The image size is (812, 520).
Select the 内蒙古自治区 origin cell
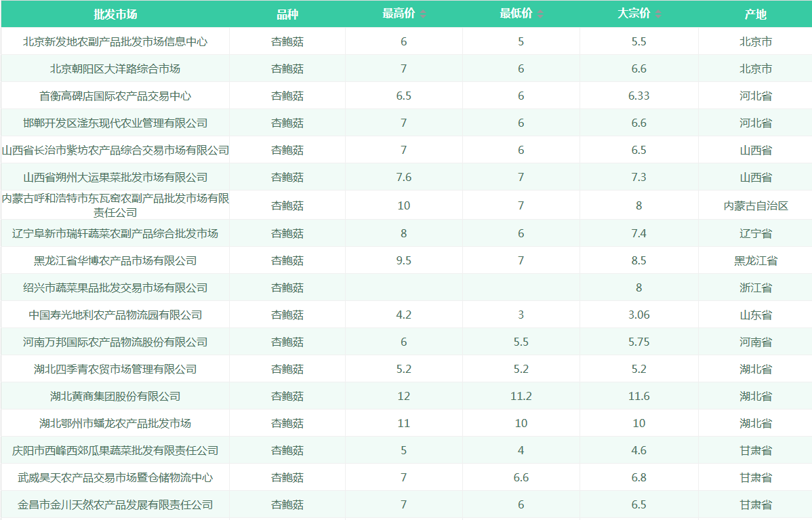(x=755, y=205)
